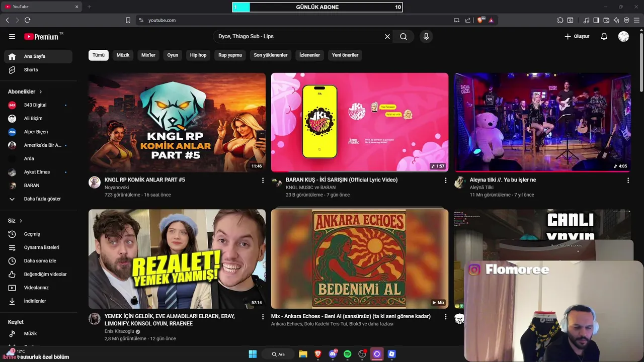This screenshot has height=362, width=644.
Task: Open the BARAN KUŞ İKİ SARIŞIN thumbnail
Action: tap(360, 123)
